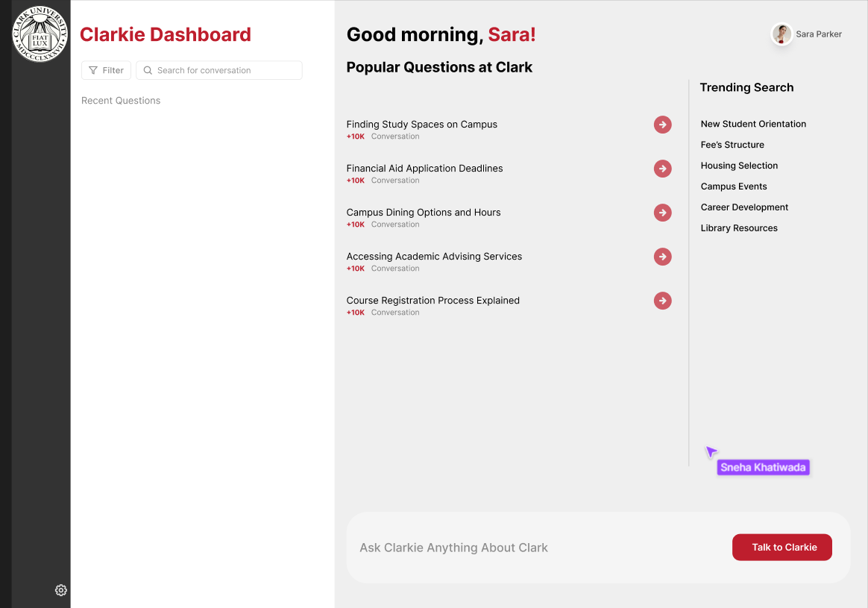Click the Popular Questions at Clark heading
Screen dimensions: 868x608
(439, 68)
